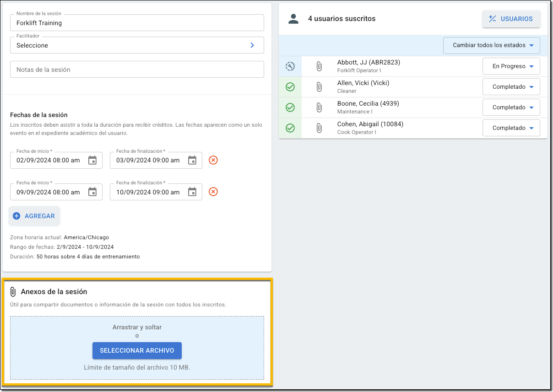
Task: Click paperclip icon next to Boone, Cecilia
Action: 319,107
